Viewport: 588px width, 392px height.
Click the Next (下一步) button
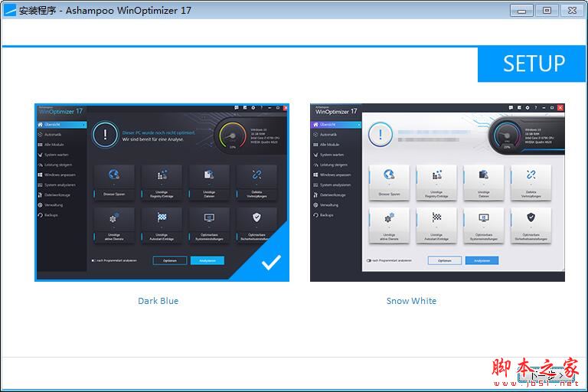click(547, 374)
